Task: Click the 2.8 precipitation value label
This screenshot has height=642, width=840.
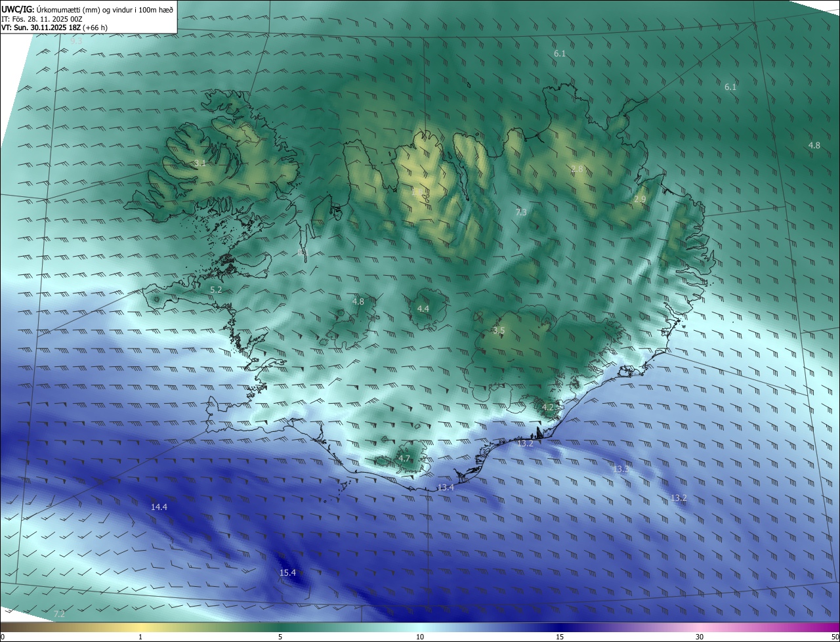Action: [x=577, y=169]
